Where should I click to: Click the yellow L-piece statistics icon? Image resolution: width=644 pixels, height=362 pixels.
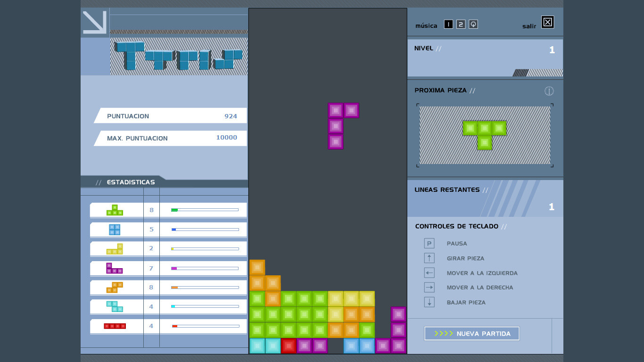coord(115,249)
